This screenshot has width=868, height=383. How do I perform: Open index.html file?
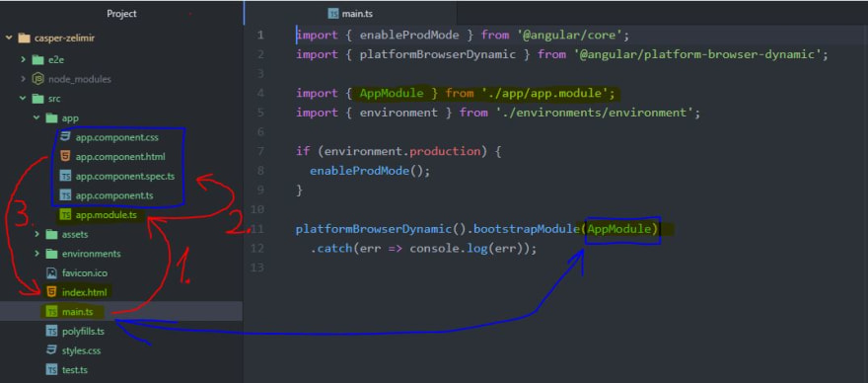pos(84,291)
